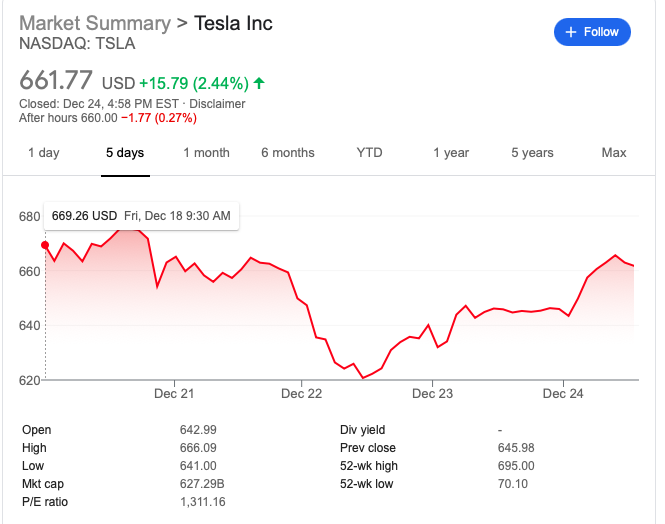Screen dimensions: 665x524
Task: Select the 1 year tab
Action: click(451, 153)
